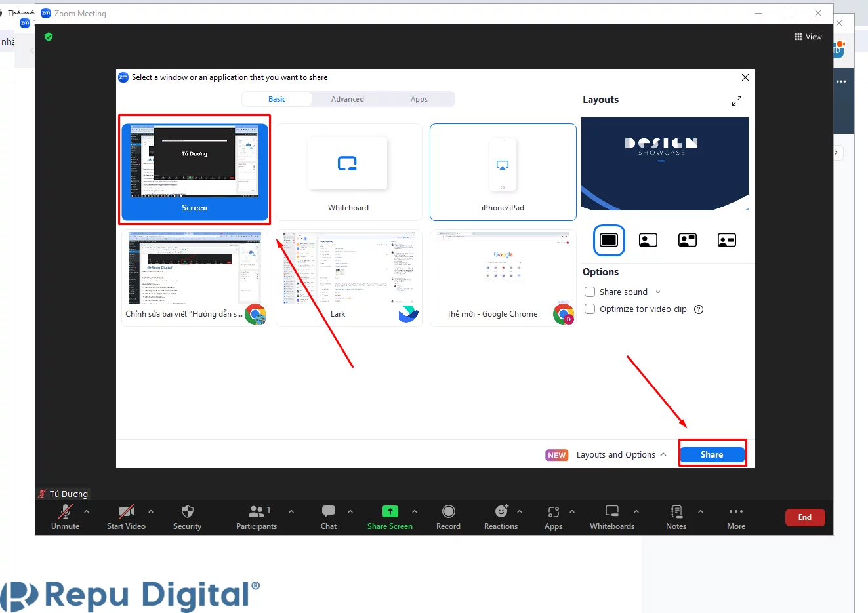Select the Chỉnh sửa bài viết Chrome window

click(x=195, y=278)
